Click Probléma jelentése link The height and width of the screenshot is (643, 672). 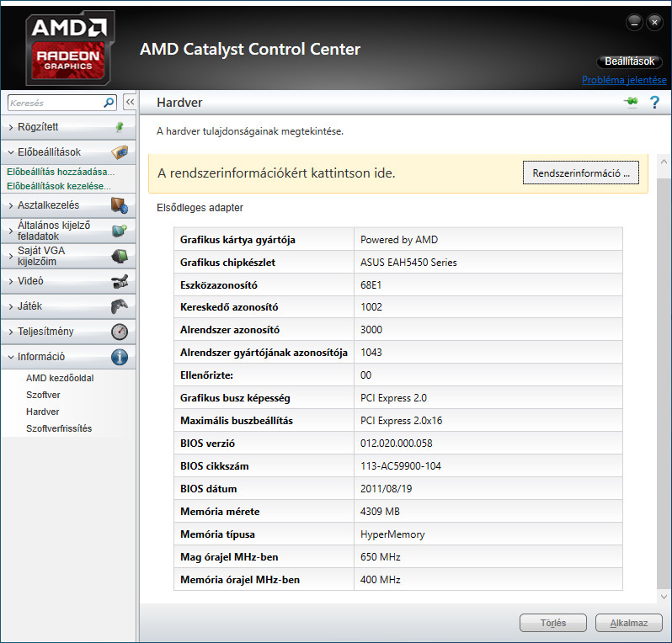[x=624, y=80]
